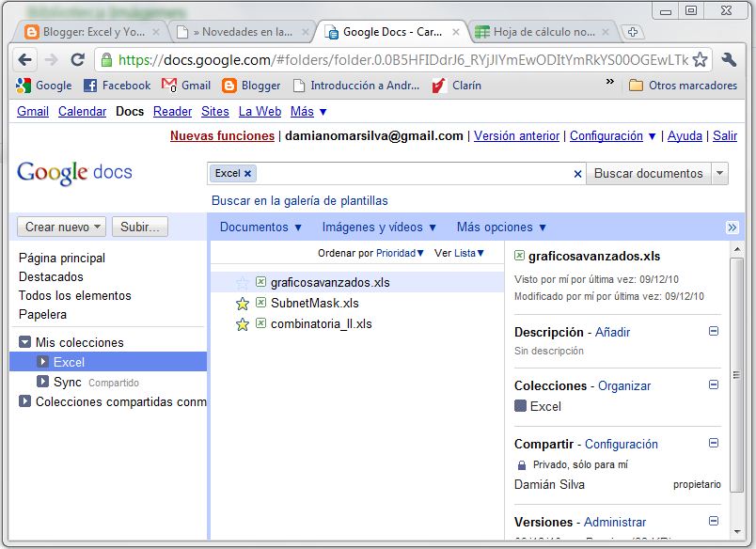
Task: Open the Imágenes y vídeos filter menu
Action: (380, 227)
